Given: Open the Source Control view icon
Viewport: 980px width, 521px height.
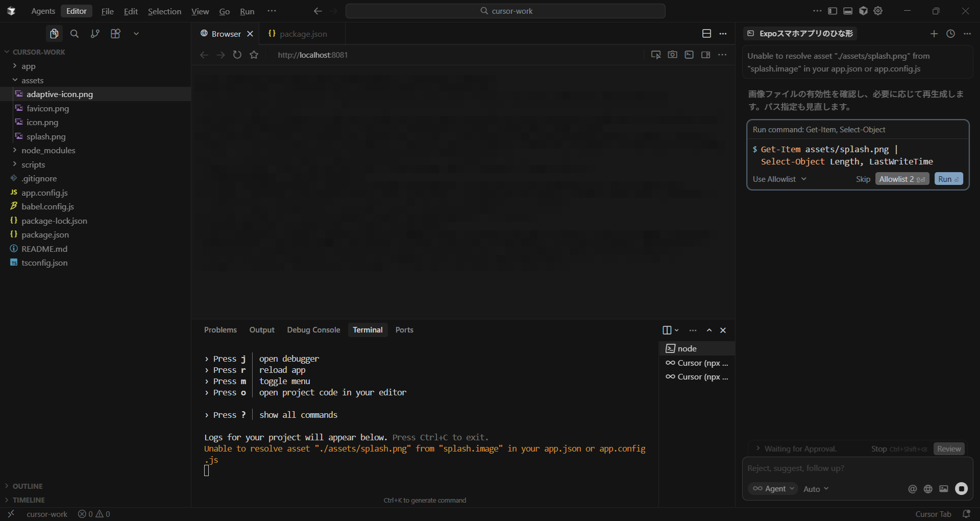Looking at the screenshot, I should click(x=95, y=34).
